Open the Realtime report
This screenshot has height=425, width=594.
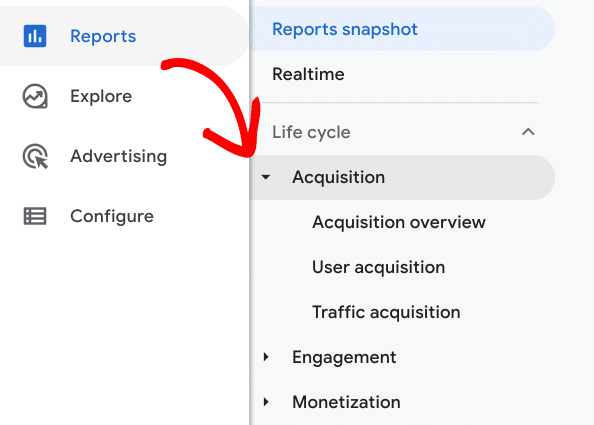pos(308,74)
